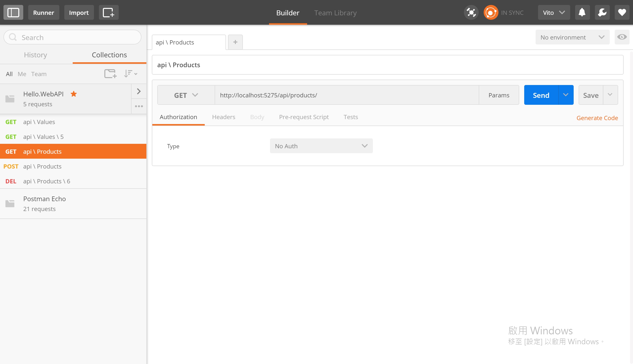Click the Import button
633x364 pixels.
pyautogui.click(x=79, y=13)
